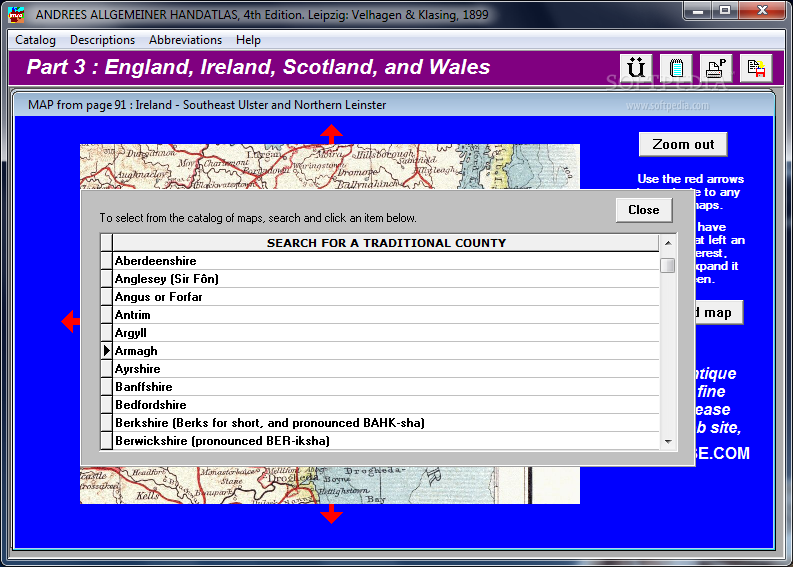
Task: Click the Zoom out button
Action: pyautogui.click(x=683, y=145)
